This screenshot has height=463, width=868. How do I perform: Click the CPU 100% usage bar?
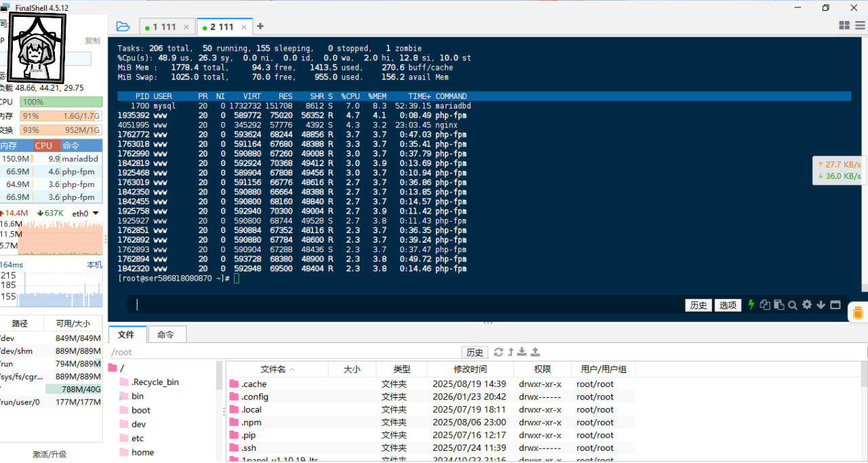click(x=61, y=102)
